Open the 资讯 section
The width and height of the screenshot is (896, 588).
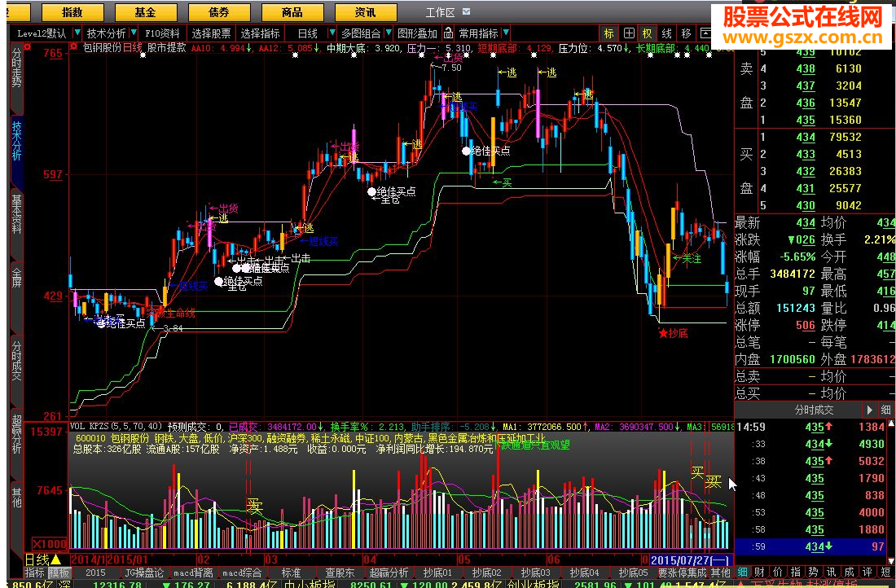pyautogui.click(x=365, y=12)
